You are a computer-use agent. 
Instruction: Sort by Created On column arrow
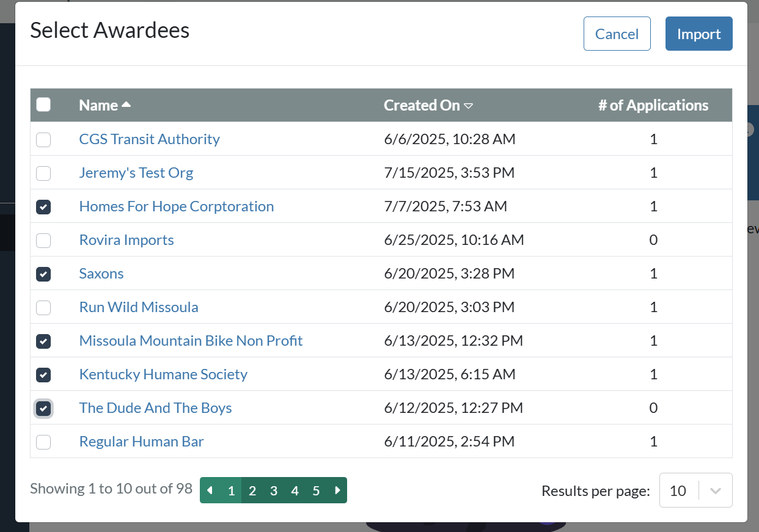(469, 106)
